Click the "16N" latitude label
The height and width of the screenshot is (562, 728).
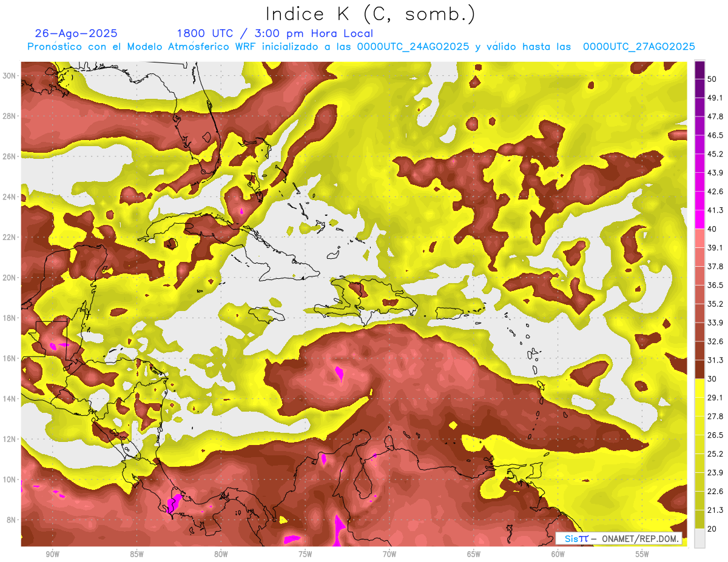click(9, 358)
